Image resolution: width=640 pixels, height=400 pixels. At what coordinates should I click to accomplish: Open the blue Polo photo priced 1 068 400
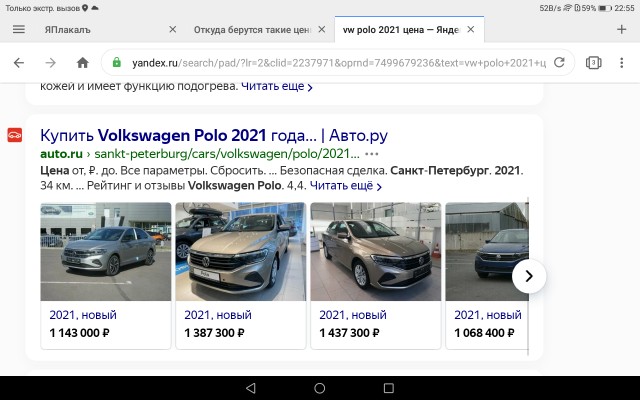point(487,251)
